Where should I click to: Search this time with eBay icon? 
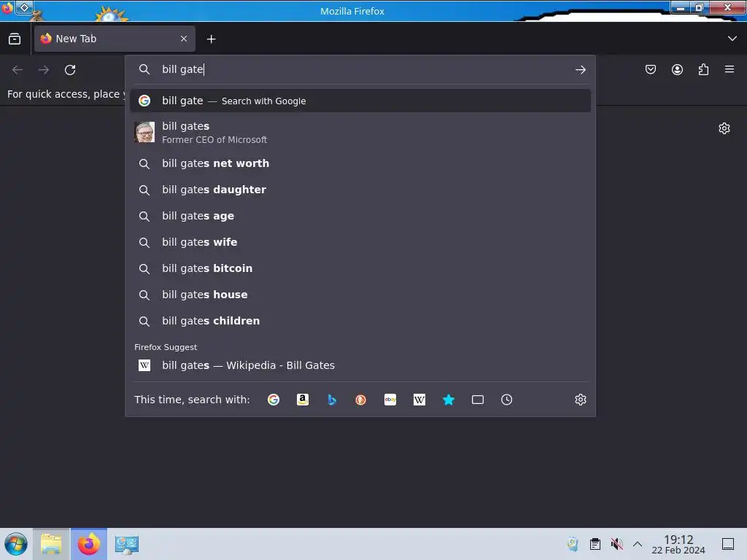390,400
